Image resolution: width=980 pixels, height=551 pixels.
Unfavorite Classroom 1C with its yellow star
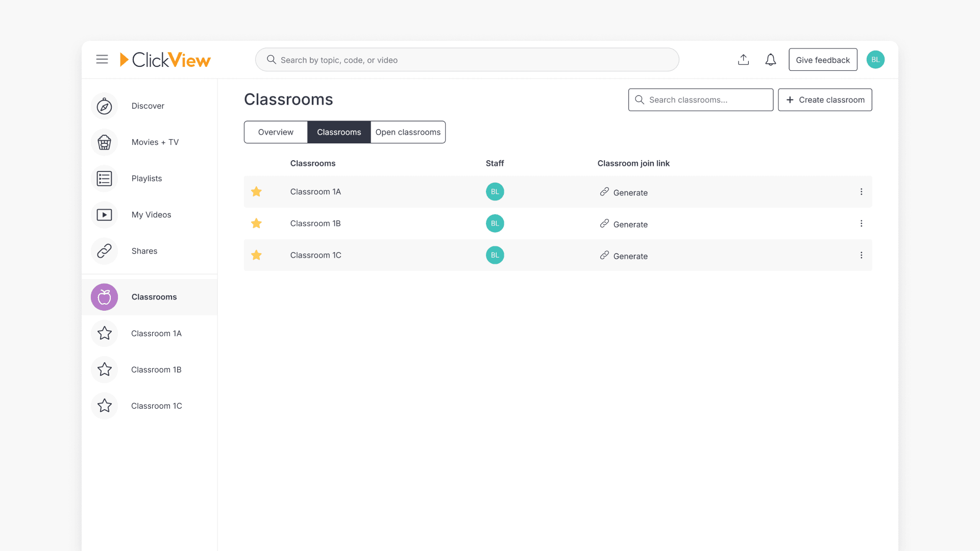256,255
